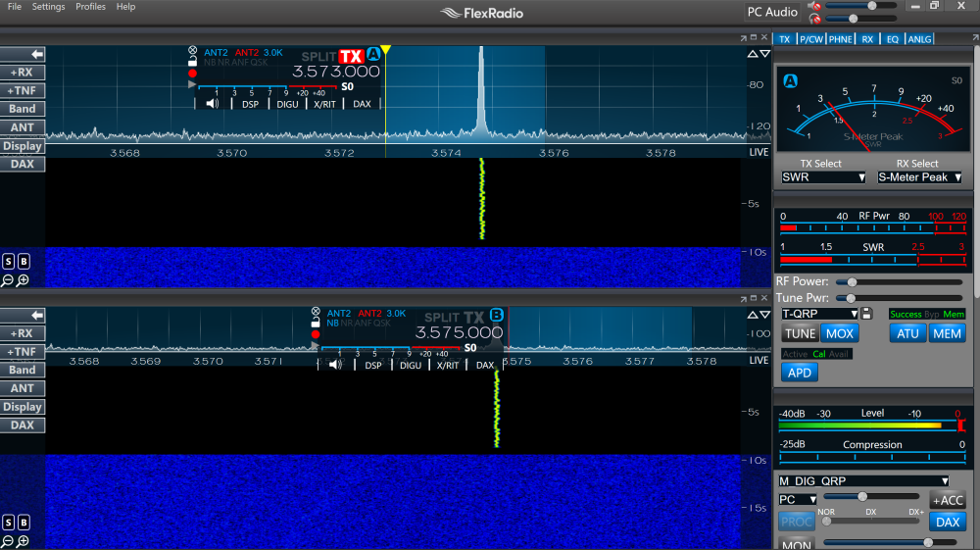The height and width of the screenshot is (550, 980).
Task: Open RX Select S-Meter Peak dropdown
Action: click(919, 177)
